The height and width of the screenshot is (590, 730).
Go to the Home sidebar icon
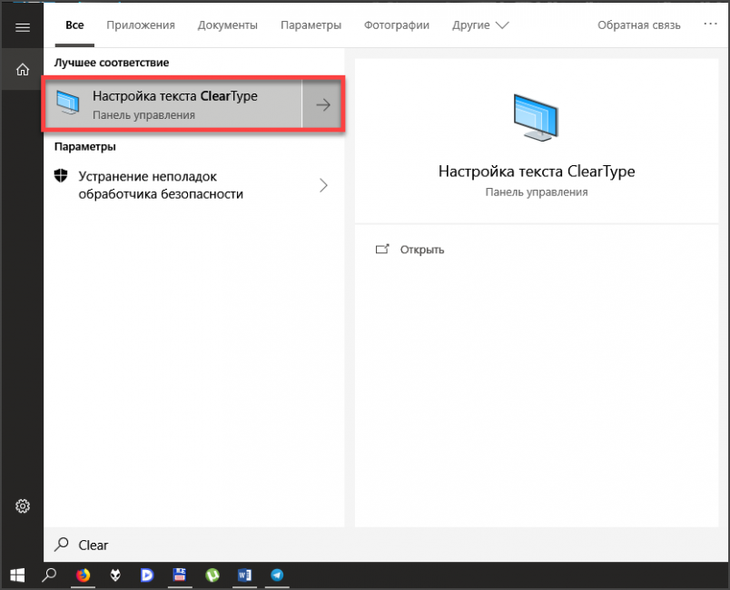pos(22,69)
